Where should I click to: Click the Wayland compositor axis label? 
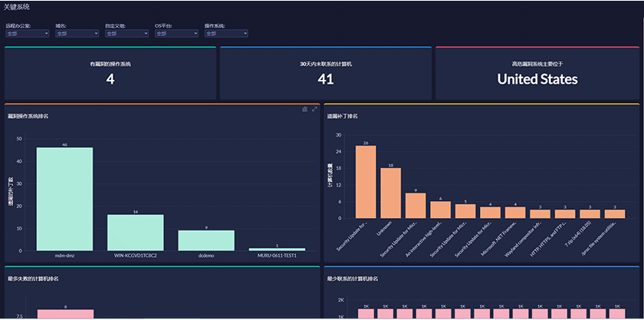(x=524, y=238)
